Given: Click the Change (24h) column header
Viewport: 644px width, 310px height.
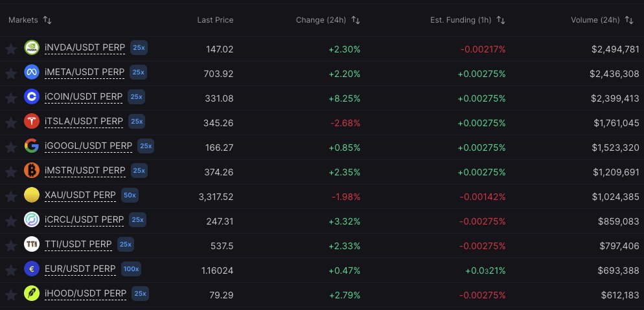Looking at the screenshot, I should [321, 20].
